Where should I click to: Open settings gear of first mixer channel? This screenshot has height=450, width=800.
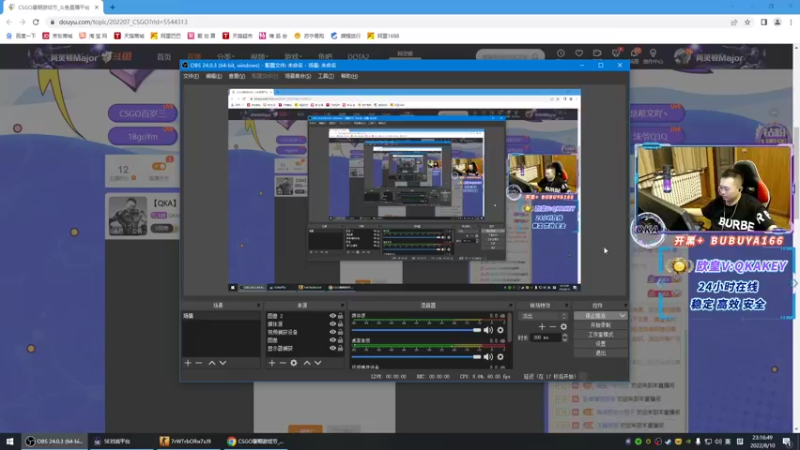point(501,330)
